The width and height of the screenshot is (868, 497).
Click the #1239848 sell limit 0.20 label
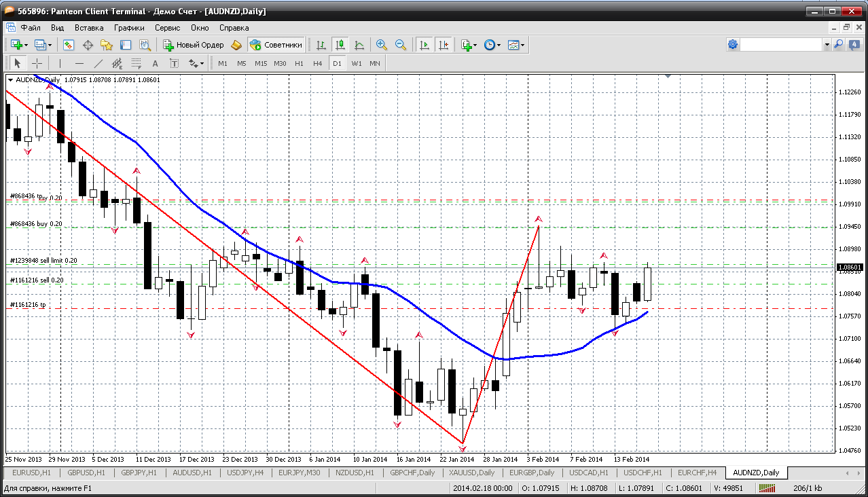(x=43, y=260)
